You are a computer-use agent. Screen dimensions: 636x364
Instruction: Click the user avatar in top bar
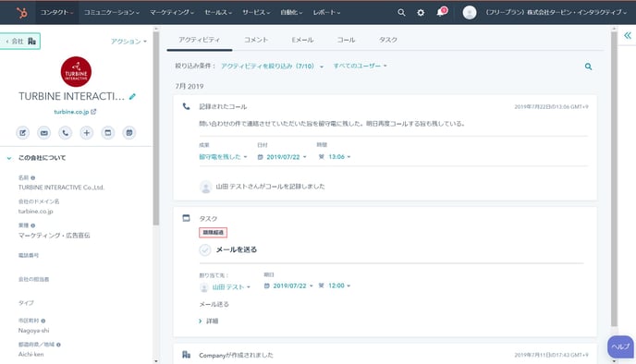[x=470, y=13]
